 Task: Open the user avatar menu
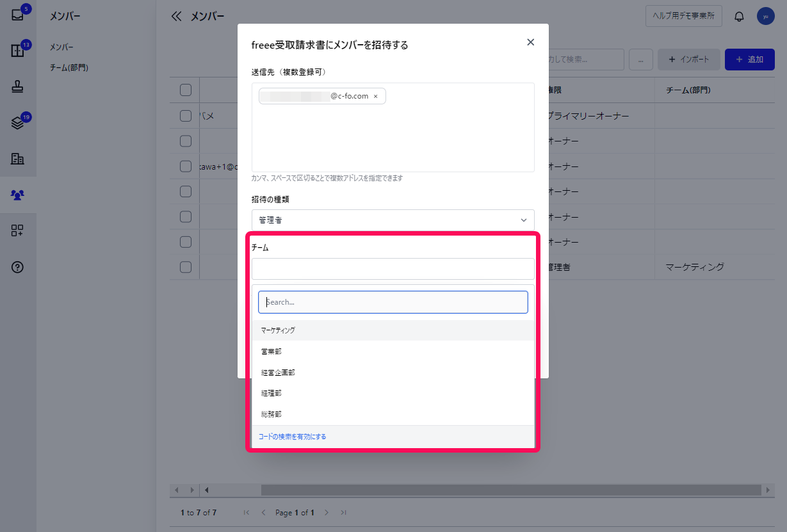point(765,17)
